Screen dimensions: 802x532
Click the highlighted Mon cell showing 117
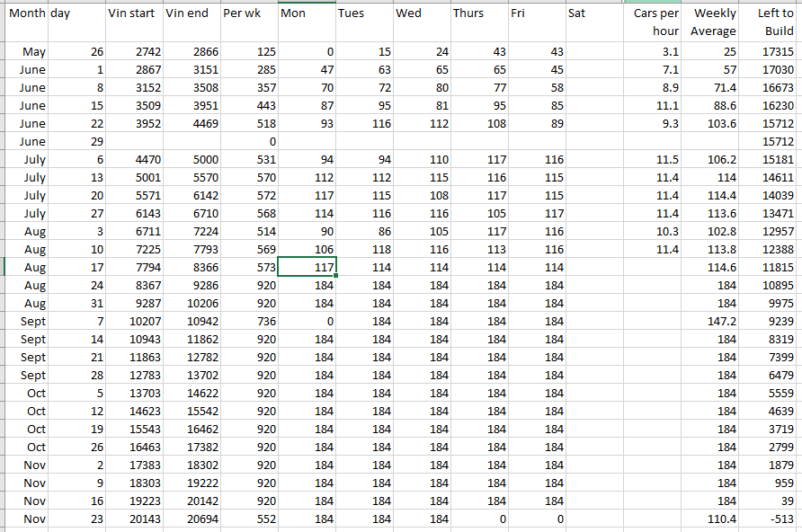[307, 267]
